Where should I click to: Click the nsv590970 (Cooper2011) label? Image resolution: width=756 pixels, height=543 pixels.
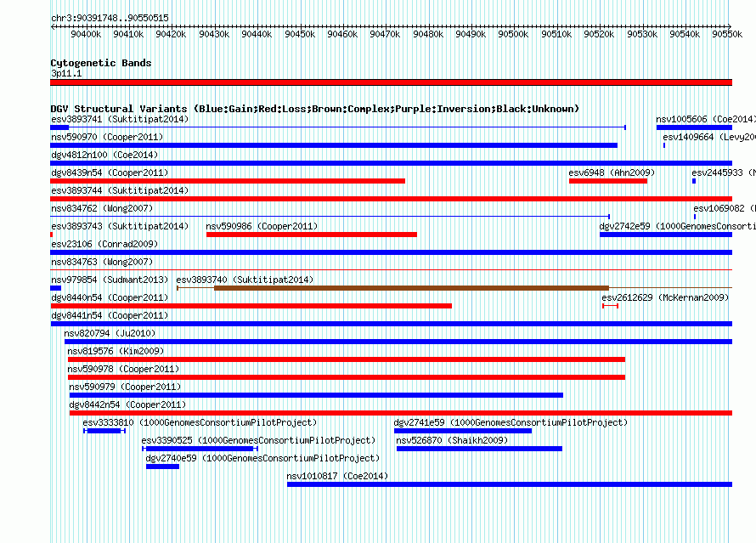pos(107,137)
